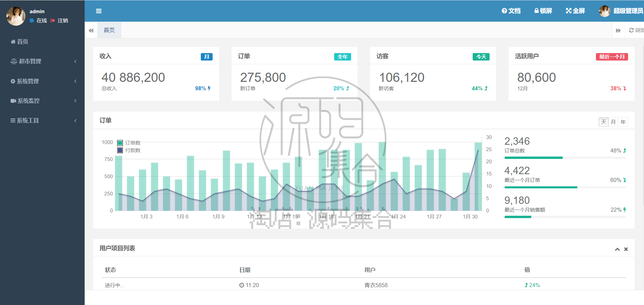Click the 最近一个月销售额 progress bar
Image resolution: width=644 pixels, height=305 pixels.
coord(565,217)
